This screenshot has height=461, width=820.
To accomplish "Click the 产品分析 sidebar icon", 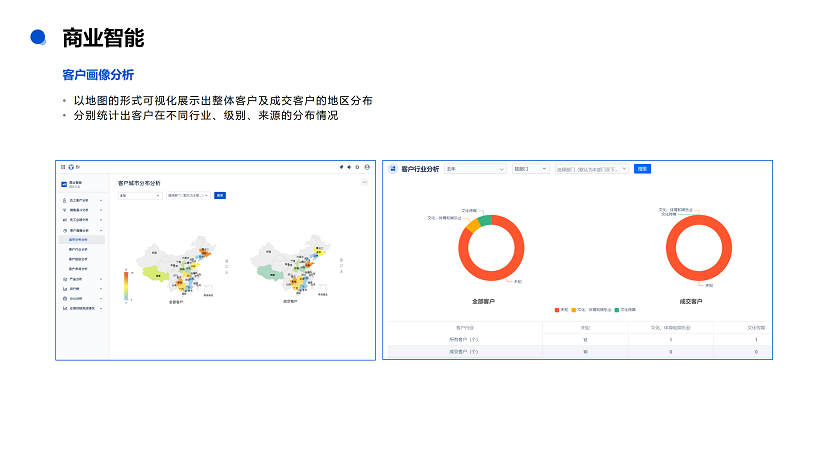I will [x=64, y=278].
